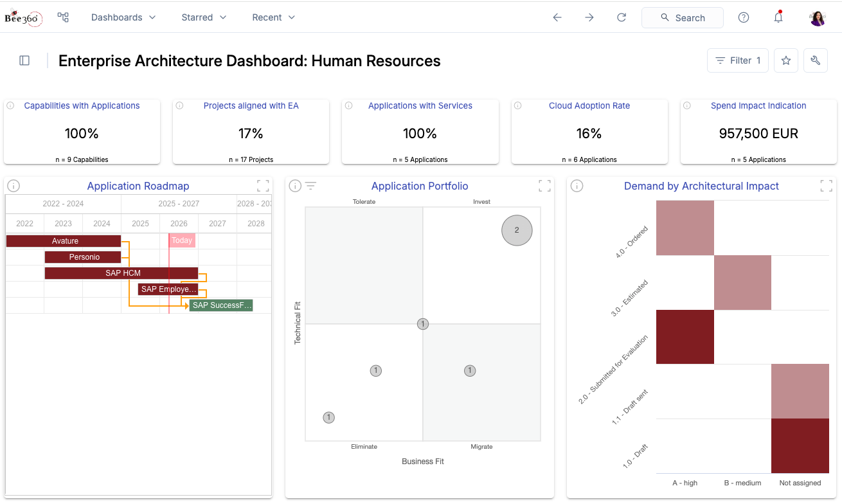Open the Cloud Adoption Rate link
The image size is (842, 504).
589,105
